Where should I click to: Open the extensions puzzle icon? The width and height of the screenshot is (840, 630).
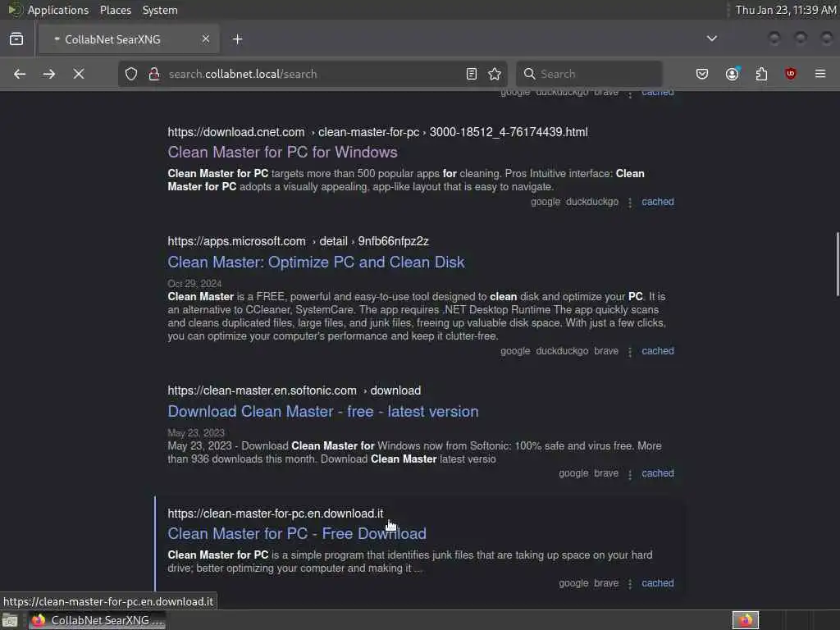click(x=761, y=74)
